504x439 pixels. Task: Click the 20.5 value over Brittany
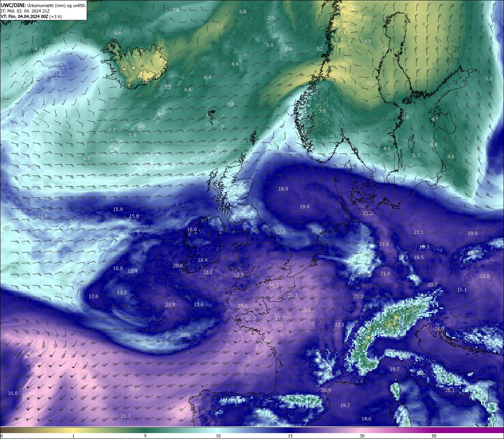coord(251,318)
